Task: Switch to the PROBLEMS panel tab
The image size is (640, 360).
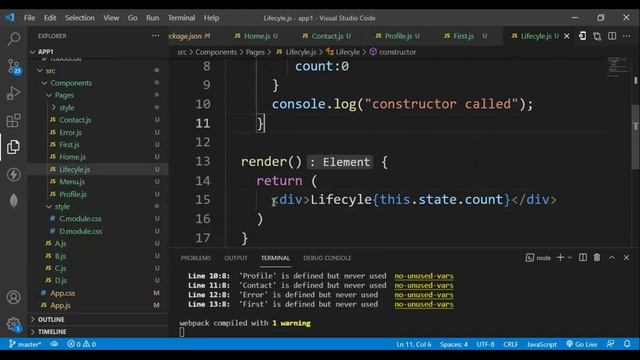Action: tap(196, 258)
